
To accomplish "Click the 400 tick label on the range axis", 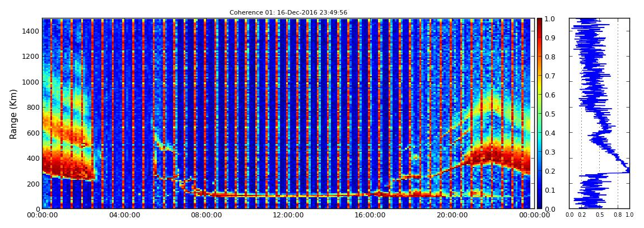I will [33, 158].
